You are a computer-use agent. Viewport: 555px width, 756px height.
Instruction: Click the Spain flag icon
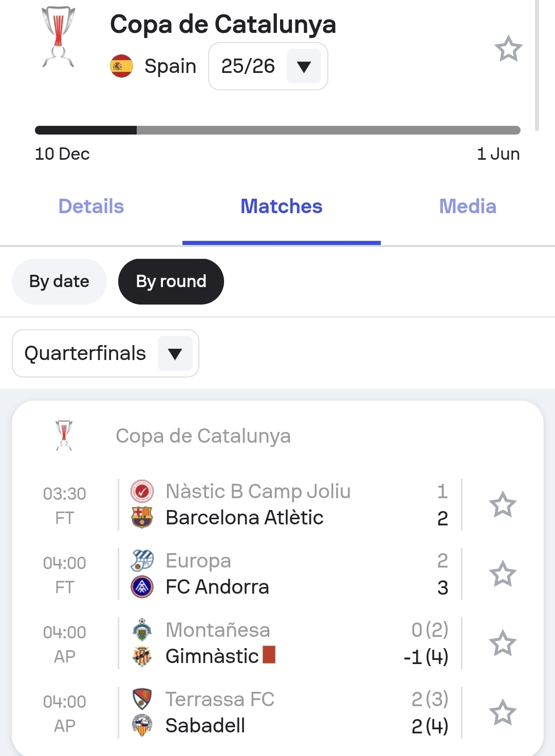[122, 66]
